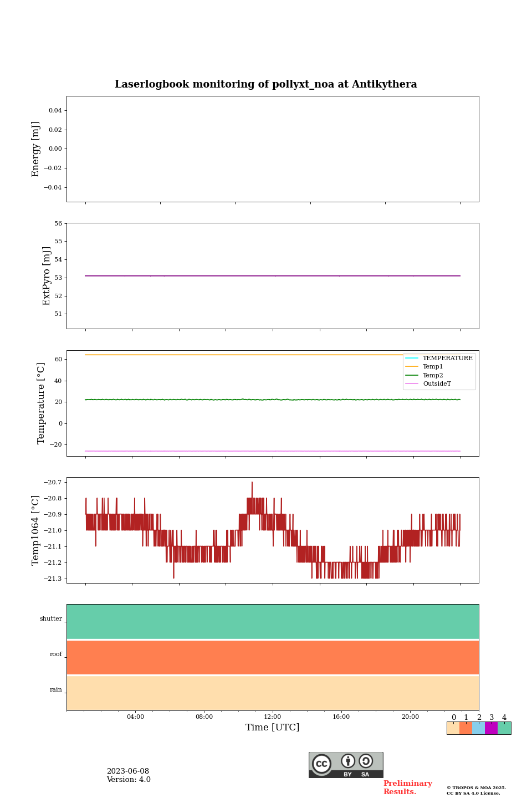532x798 pixels.
Task: Click the Temp1064 peak near -20.7
Action: tap(252, 483)
